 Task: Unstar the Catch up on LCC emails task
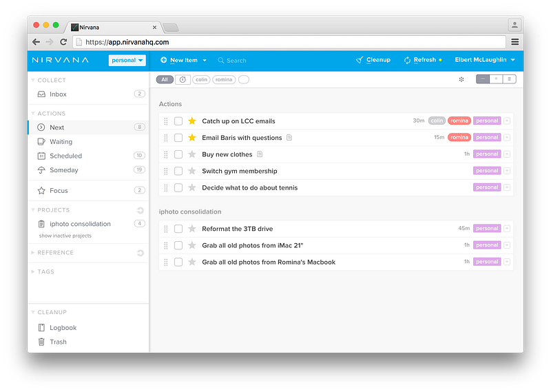[x=192, y=121]
